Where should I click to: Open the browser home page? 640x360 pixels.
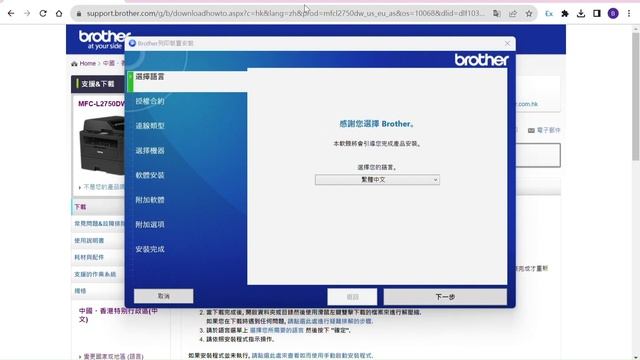[59, 13]
